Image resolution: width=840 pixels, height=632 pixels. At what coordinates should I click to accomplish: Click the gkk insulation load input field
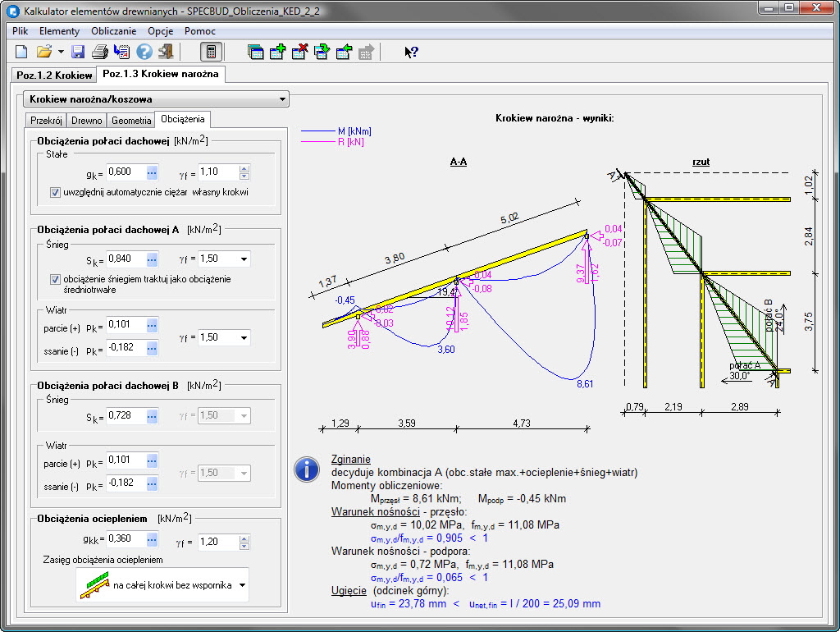126,540
